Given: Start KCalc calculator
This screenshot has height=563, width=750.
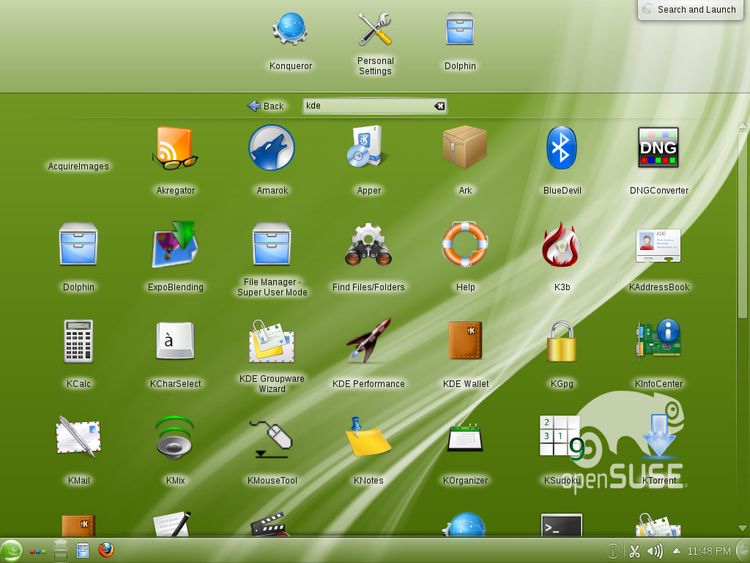Looking at the screenshot, I should coord(78,343).
